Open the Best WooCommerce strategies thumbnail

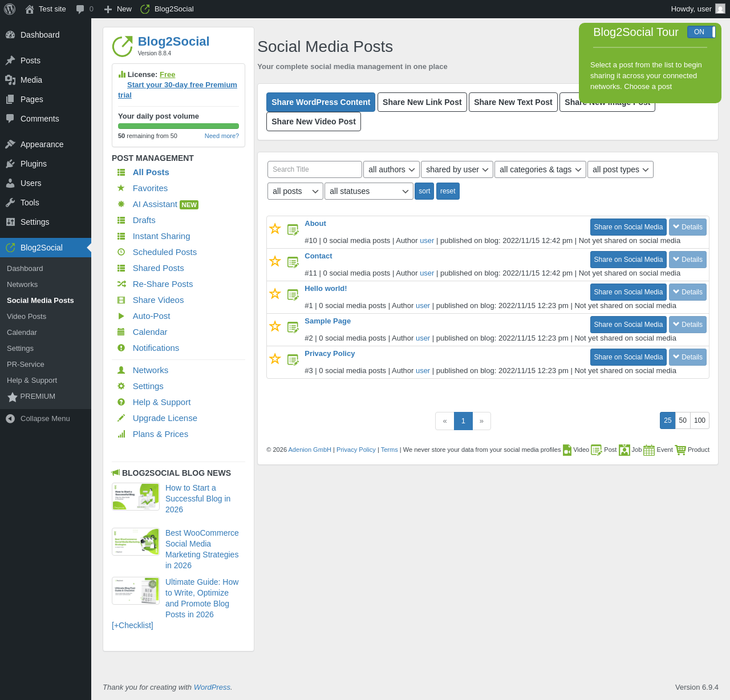[x=136, y=542]
